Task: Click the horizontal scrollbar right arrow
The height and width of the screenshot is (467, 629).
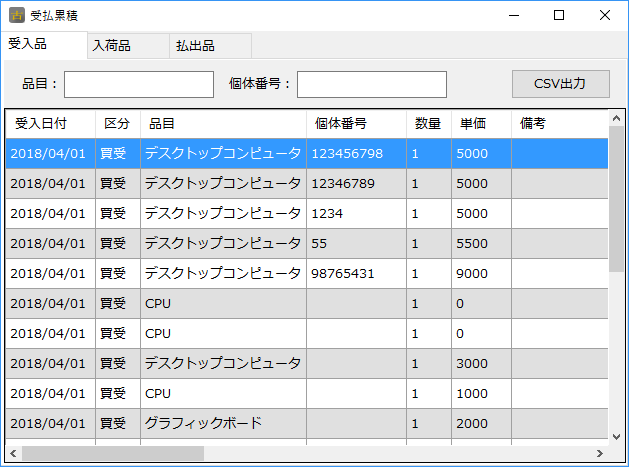Action: [x=600, y=453]
